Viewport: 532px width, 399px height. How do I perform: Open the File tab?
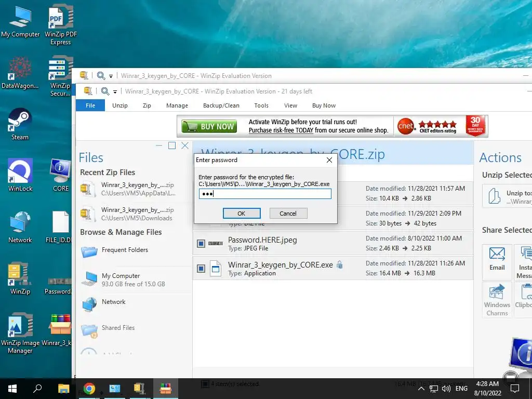tap(90, 105)
